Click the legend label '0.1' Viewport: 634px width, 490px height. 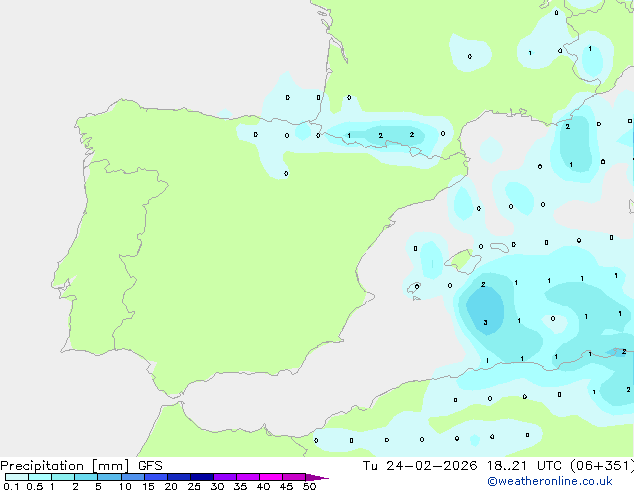(x=11, y=486)
